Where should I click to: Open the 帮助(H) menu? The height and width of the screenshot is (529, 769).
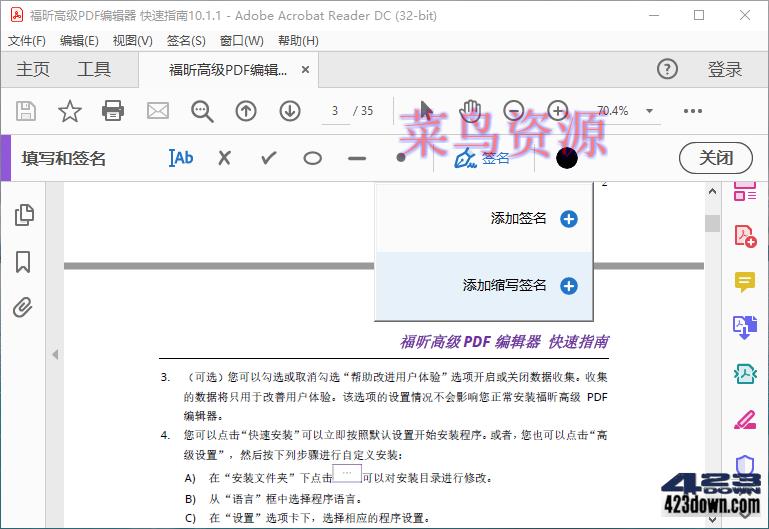tap(298, 41)
